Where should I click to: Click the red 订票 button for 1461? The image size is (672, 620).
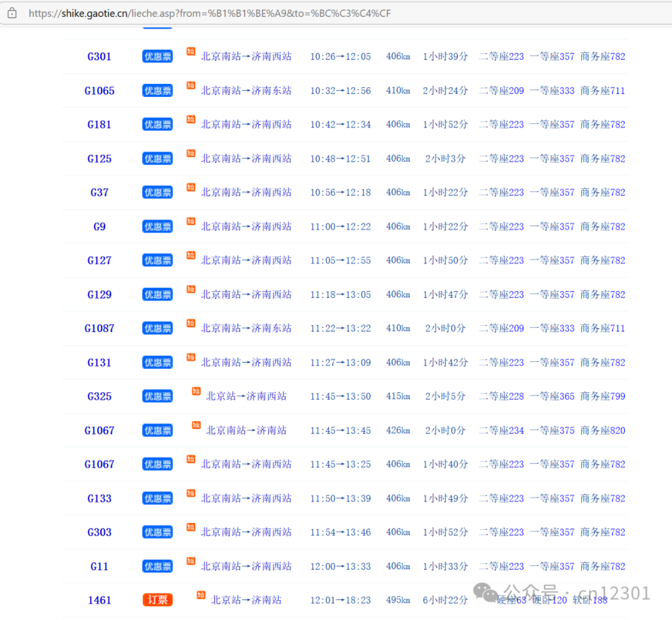coord(157,600)
